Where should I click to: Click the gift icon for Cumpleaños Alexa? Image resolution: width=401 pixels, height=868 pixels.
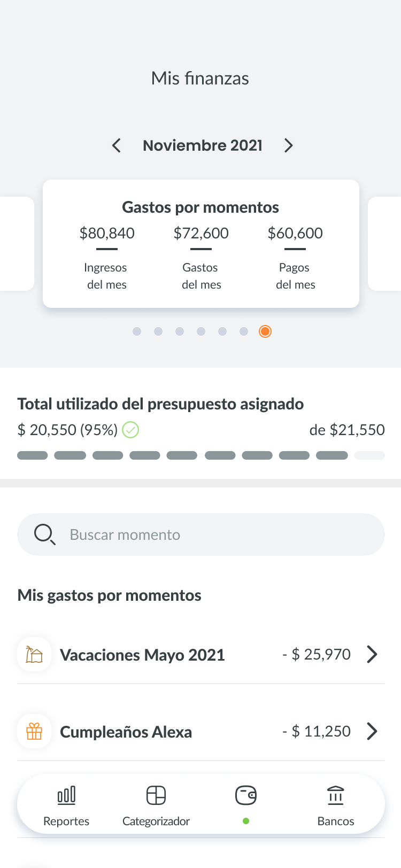(34, 731)
